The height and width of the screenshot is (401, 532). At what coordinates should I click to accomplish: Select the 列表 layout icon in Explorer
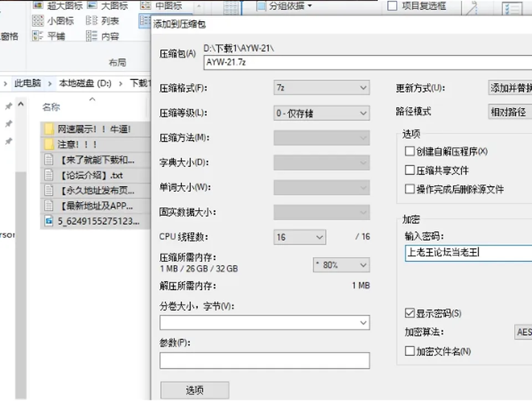coord(91,21)
